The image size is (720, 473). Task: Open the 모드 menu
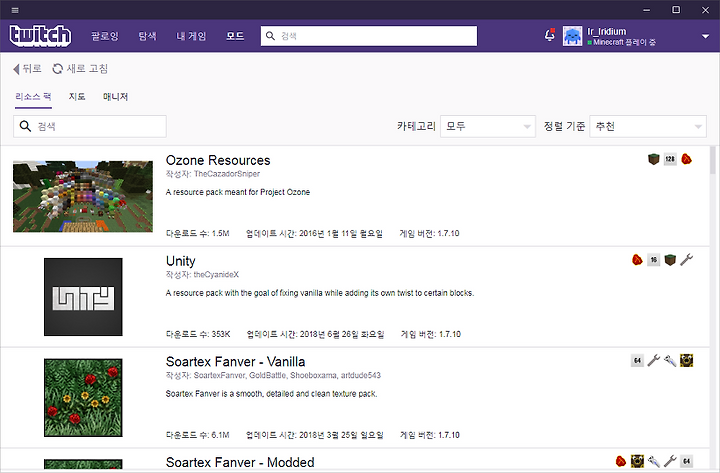(x=235, y=36)
